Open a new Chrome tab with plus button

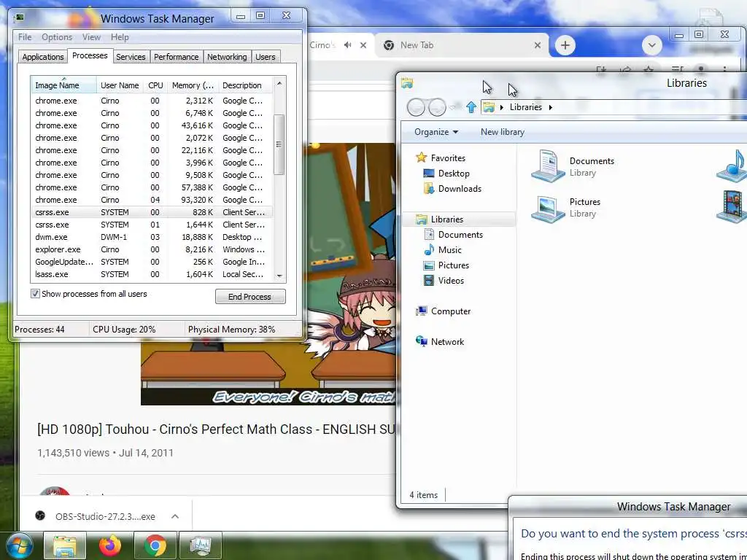pyautogui.click(x=565, y=45)
